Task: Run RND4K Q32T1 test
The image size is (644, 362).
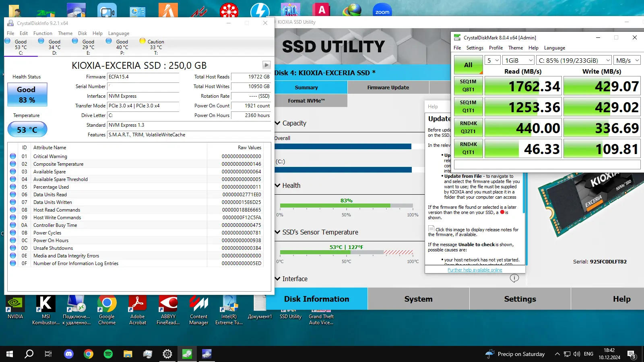Action: coord(468,127)
